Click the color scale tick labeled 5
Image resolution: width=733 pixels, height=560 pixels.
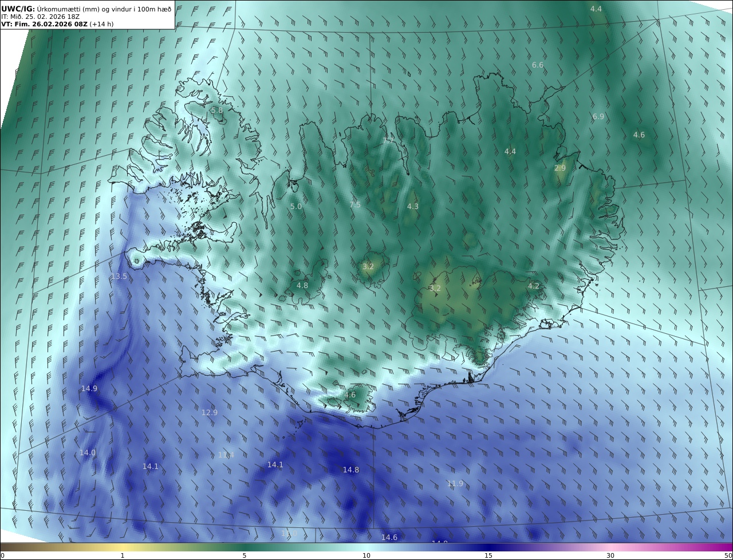tap(245, 555)
